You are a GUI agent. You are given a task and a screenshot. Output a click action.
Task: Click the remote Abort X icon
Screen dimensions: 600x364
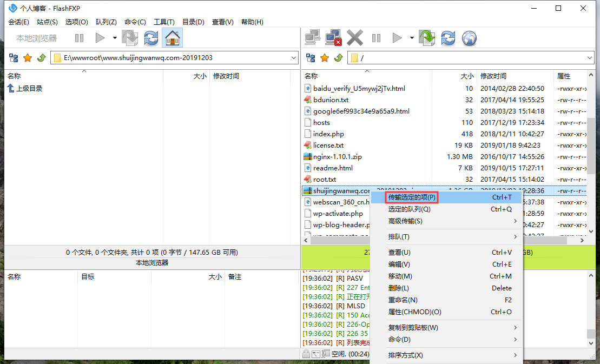click(355, 38)
